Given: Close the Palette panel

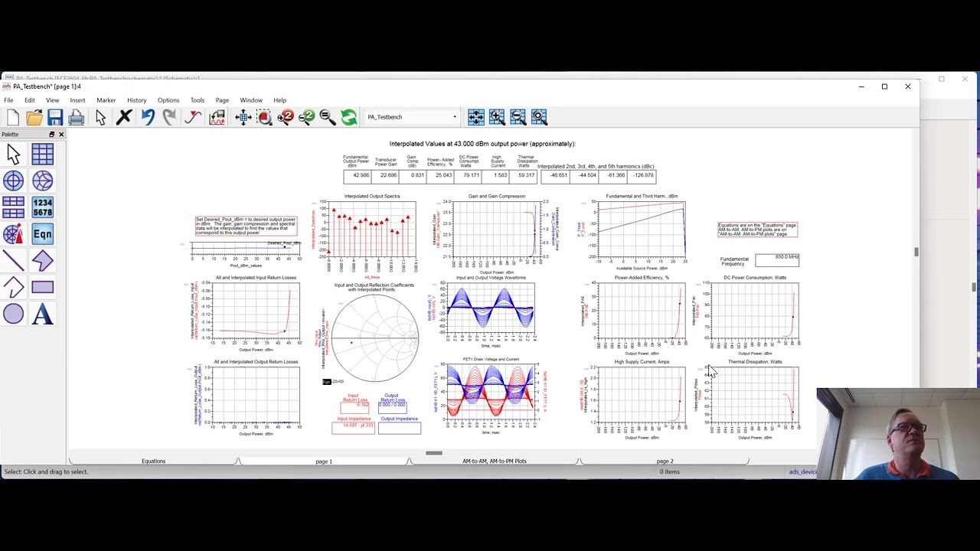Looking at the screenshot, I should click(x=61, y=134).
